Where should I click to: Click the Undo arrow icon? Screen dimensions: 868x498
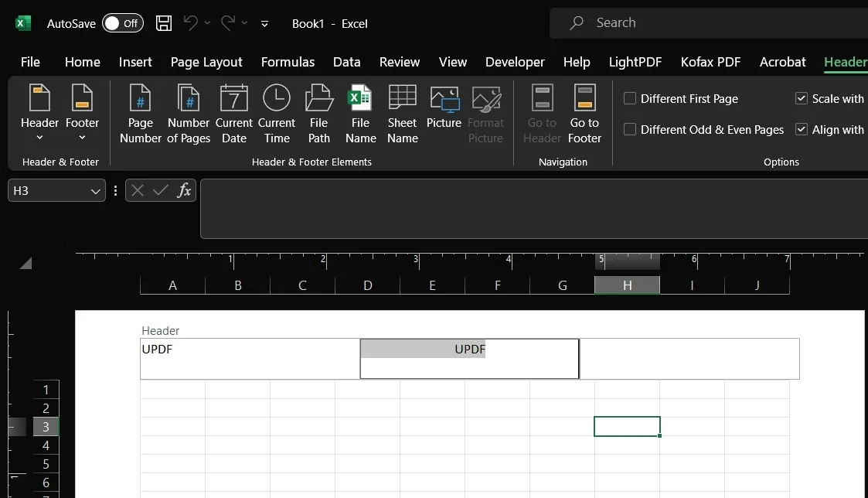191,22
